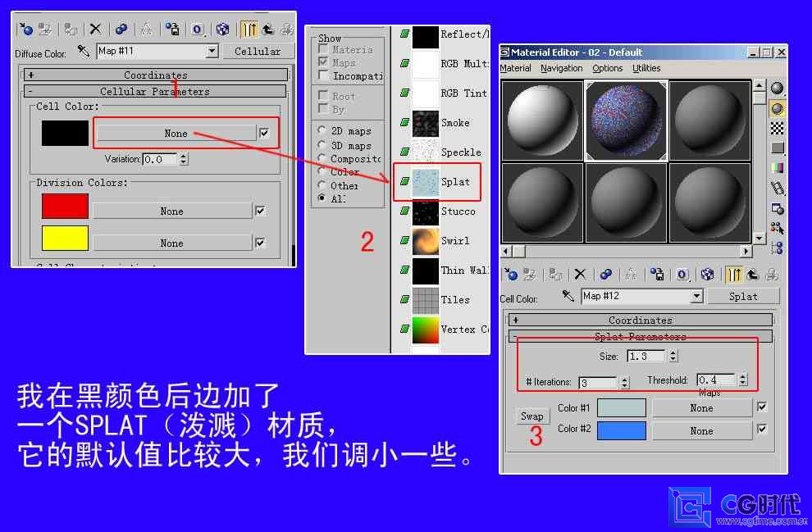
Task: Click Cellular map type button
Action: 258,52
